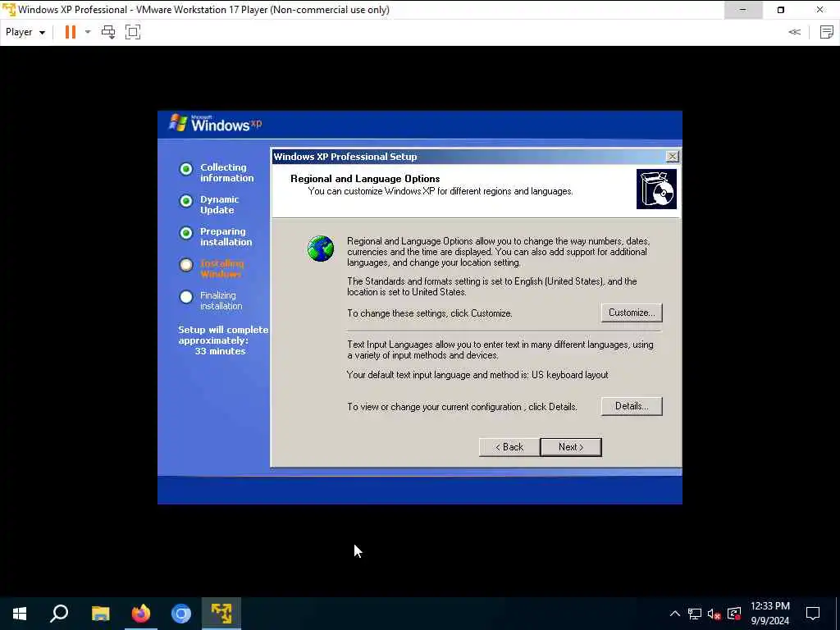The width and height of the screenshot is (840, 630).
Task: Open Windows taskbar search
Action: 59,614
